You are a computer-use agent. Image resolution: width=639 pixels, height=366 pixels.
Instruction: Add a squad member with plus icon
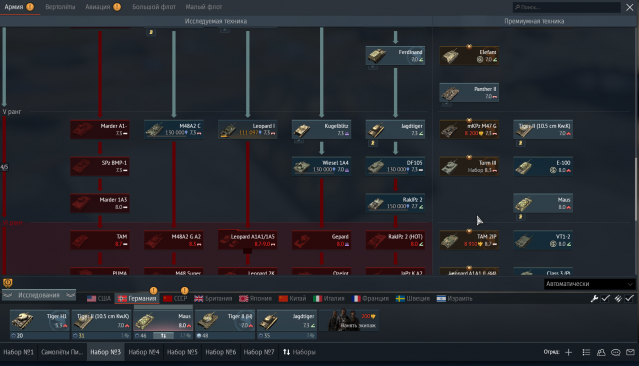click(x=568, y=352)
